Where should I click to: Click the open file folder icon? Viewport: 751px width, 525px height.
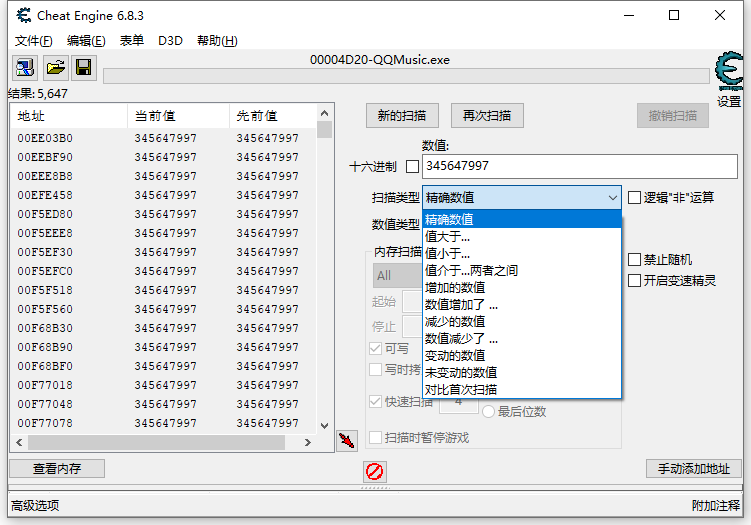click(55, 68)
